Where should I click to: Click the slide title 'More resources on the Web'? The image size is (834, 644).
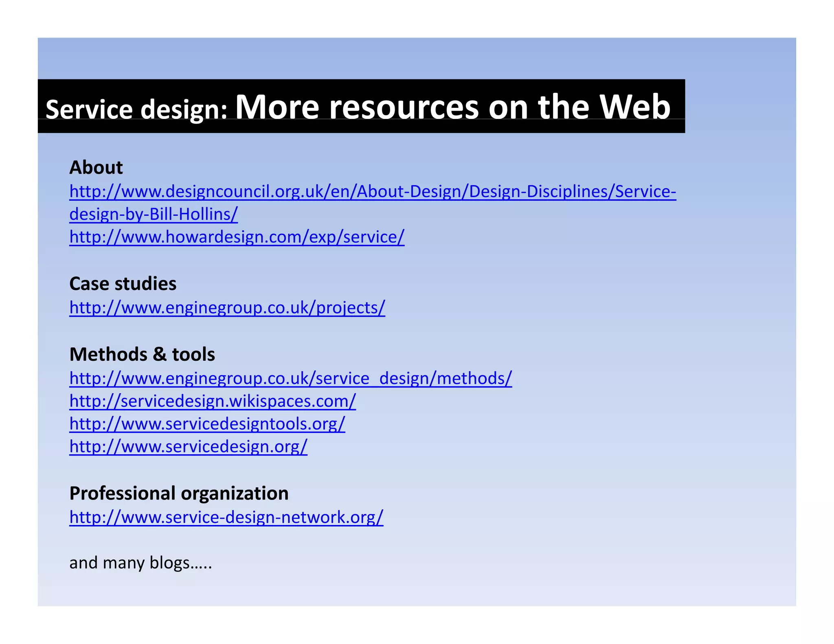[453, 107]
